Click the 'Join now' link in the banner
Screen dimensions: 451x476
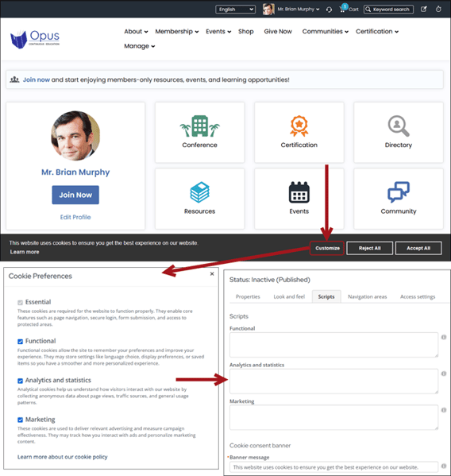pos(37,79)
